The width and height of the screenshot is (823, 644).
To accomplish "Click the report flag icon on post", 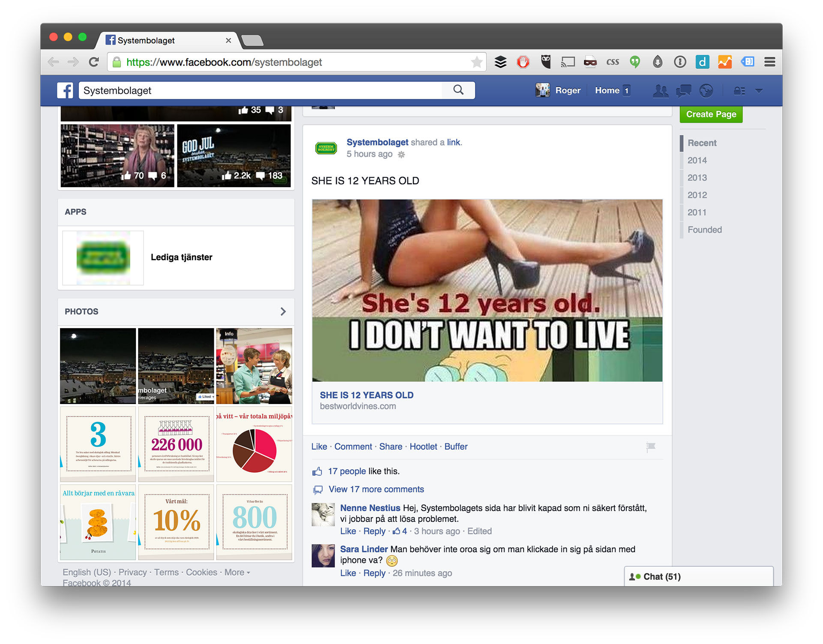I will (x=651, y=447).
